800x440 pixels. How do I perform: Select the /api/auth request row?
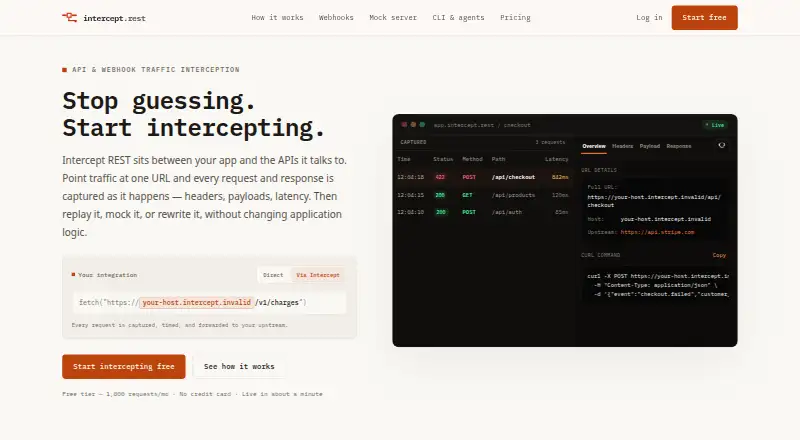[483, 212]
